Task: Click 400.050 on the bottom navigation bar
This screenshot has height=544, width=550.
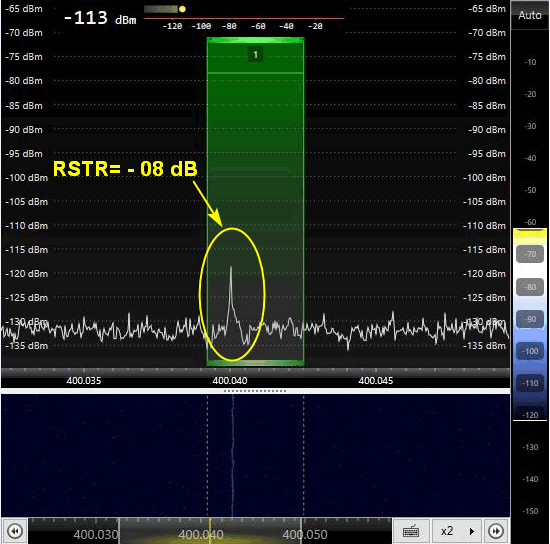Action: point(305,535)
